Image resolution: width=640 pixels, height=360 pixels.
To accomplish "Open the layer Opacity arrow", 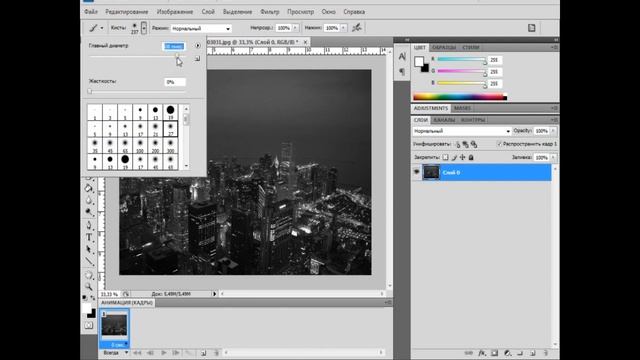I will click(x=553, y=131).
